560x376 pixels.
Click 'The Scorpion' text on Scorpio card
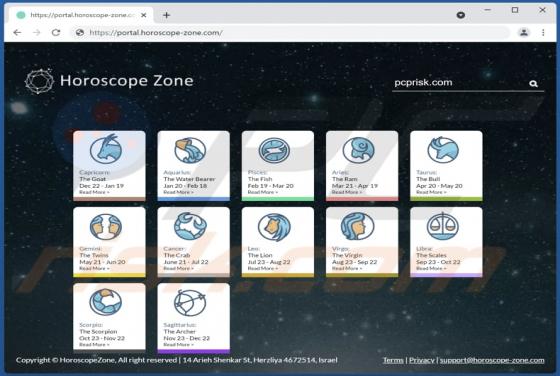pos(98,331)
